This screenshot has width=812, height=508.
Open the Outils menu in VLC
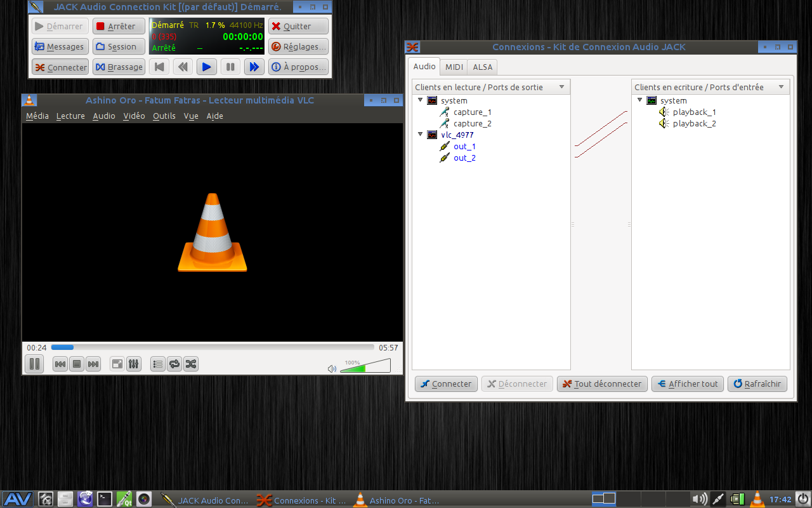(164, 116)
